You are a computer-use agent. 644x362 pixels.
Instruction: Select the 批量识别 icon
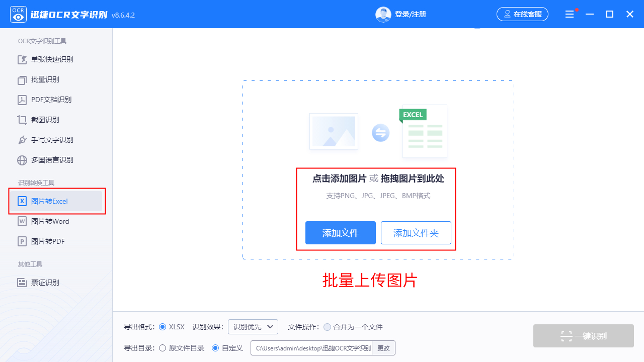(x=22, y=79)
